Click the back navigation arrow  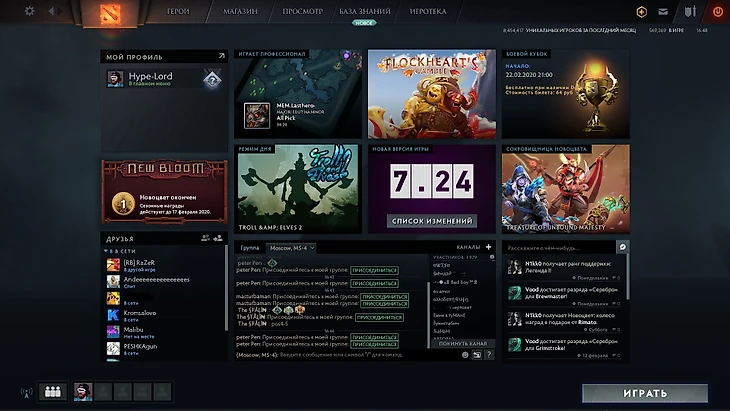[51, 11]
